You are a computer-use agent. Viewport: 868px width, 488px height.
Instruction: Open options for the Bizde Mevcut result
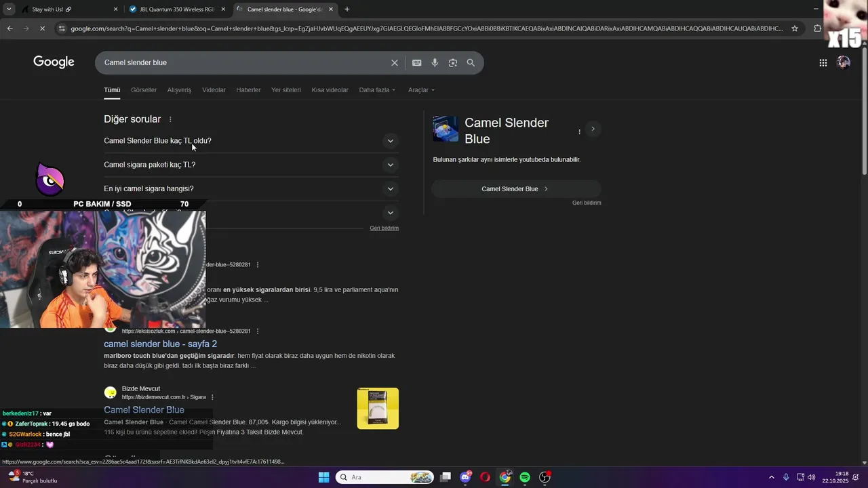pos(212,397)
